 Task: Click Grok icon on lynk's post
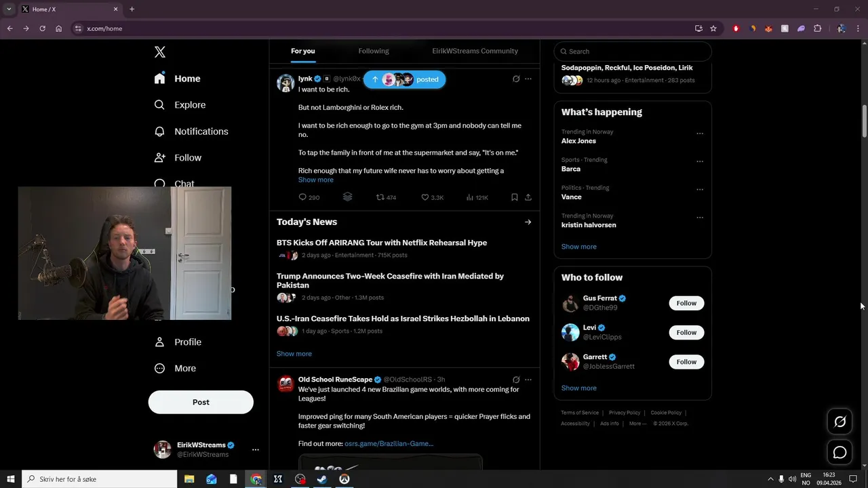(x=516, y=79)
